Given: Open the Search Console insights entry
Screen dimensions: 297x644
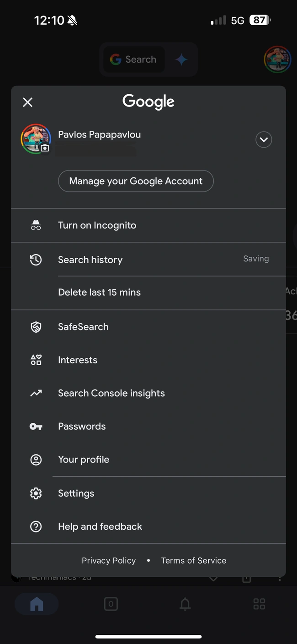Looking at the screenshot, I should 111,393.
